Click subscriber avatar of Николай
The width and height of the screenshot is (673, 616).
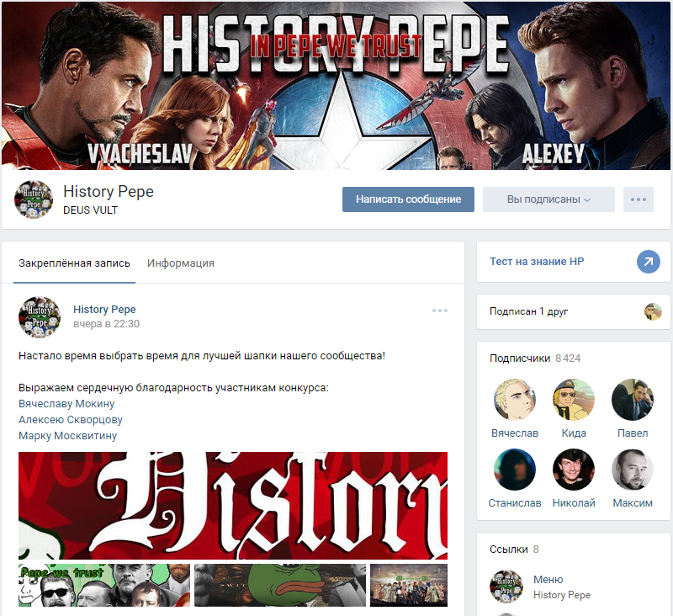tap(574, 470)
